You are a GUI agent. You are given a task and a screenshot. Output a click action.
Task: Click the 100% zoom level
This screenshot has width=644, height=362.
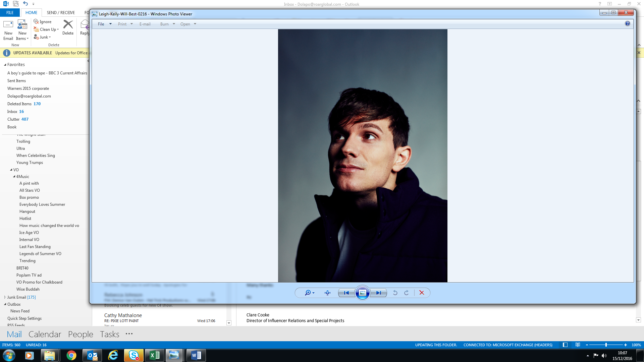[636, 345]
